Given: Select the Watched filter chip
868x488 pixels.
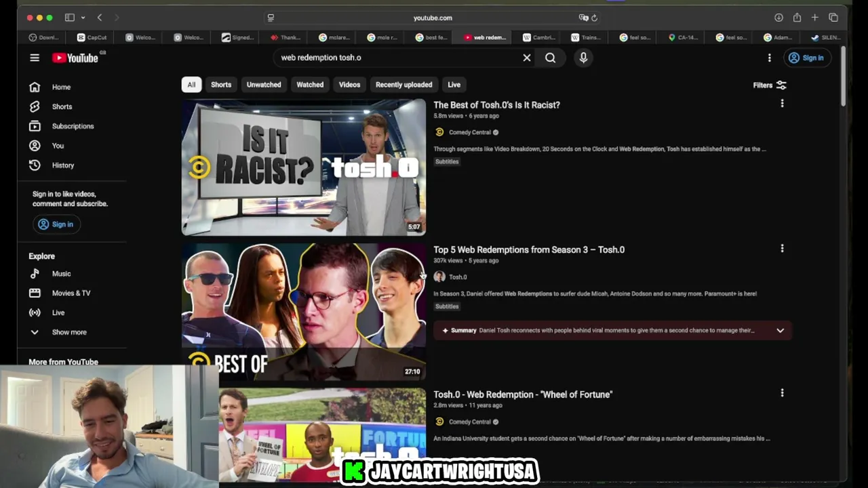Looking at the screenshot, I should click(310, 85).
